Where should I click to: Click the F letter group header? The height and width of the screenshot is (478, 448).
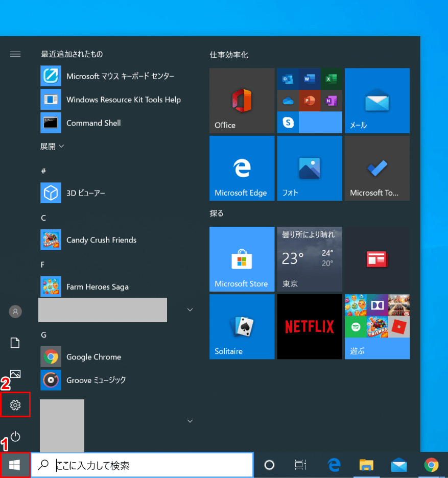[43, 265]
